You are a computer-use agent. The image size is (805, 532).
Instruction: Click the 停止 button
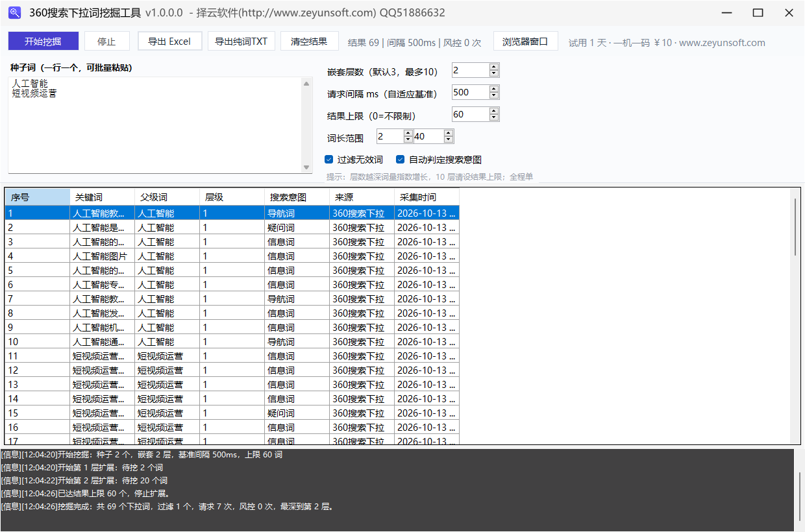(x=106, y=41)
